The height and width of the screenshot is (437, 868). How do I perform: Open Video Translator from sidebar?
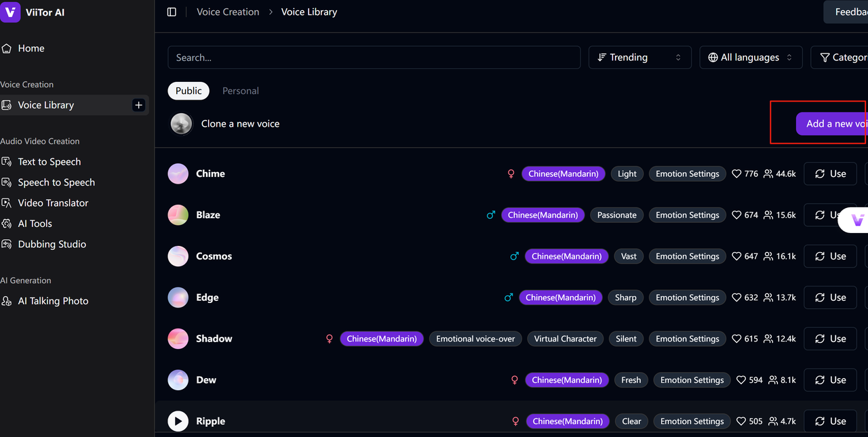pos(53,203)
